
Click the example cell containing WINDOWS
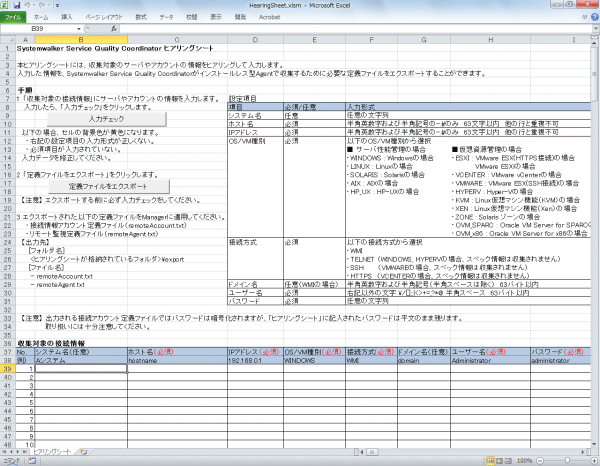[x=315, y=360]
